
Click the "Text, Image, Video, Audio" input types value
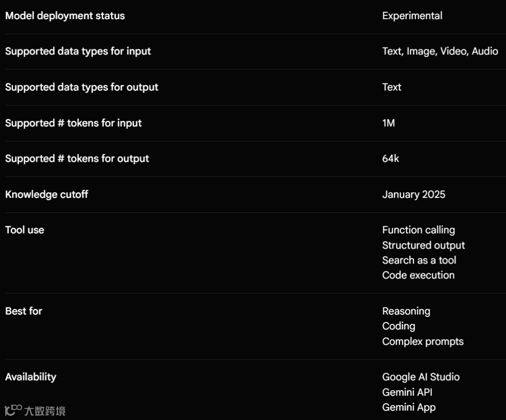tap(440, 51)
